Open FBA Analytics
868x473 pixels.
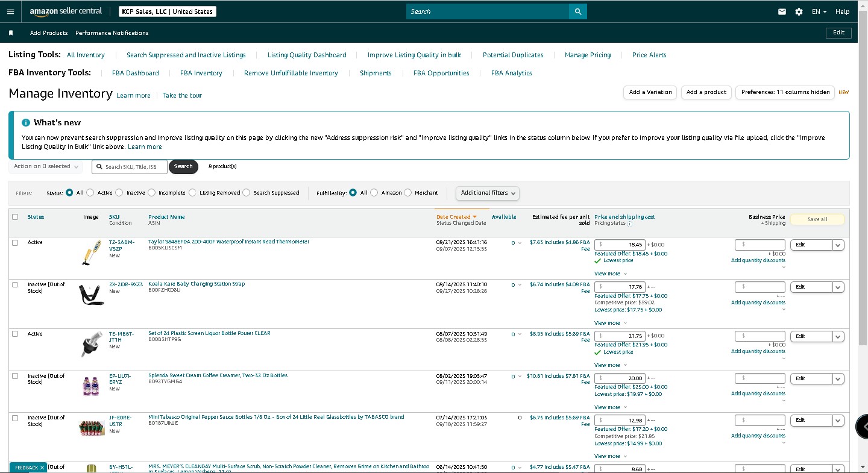pyautogui.click(x=512, y=73)
